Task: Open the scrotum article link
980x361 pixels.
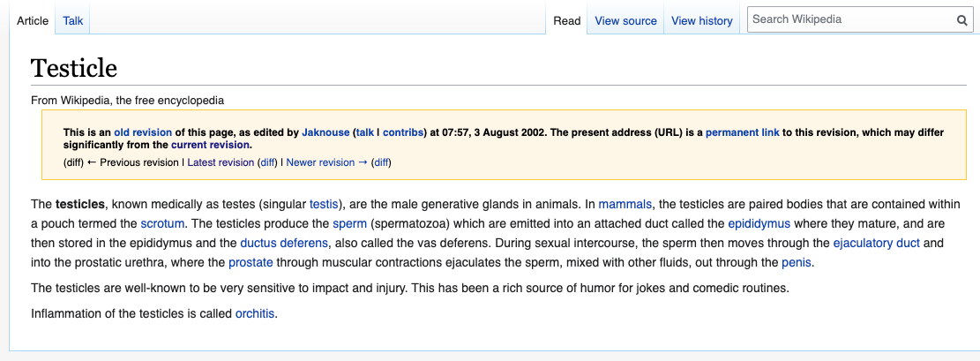Action: click(162, 223)
